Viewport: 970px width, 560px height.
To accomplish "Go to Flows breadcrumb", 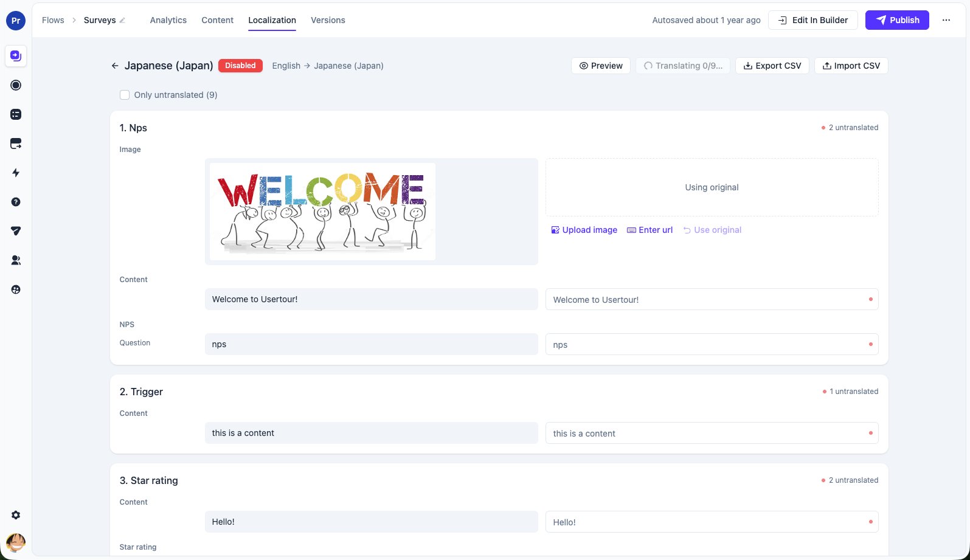I will click(x=53, y=20).
